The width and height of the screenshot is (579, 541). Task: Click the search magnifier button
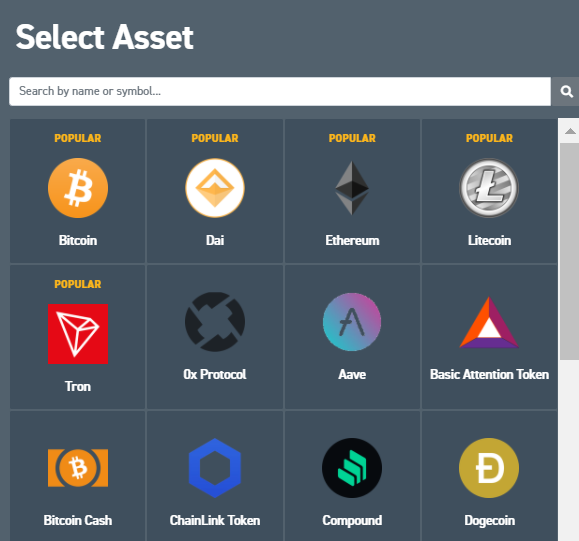(566, 91)
